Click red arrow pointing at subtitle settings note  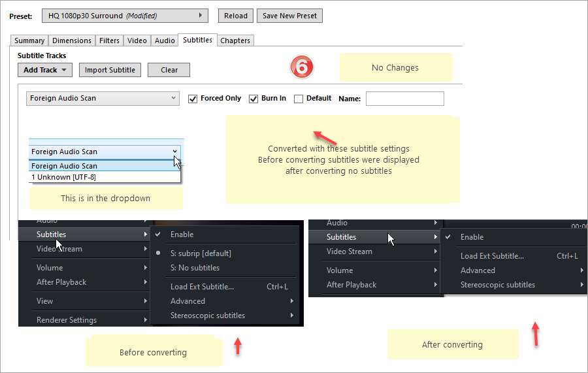point(325,138)
